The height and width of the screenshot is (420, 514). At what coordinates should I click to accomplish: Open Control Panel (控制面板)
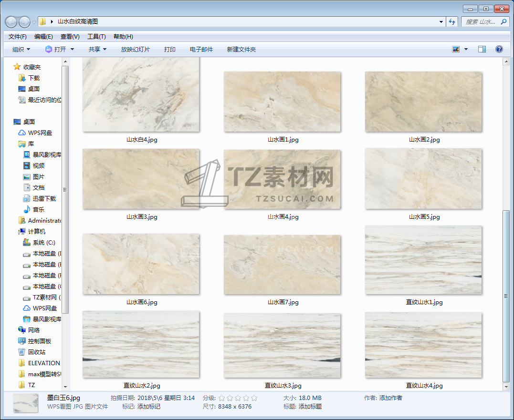tap(35, 341)
